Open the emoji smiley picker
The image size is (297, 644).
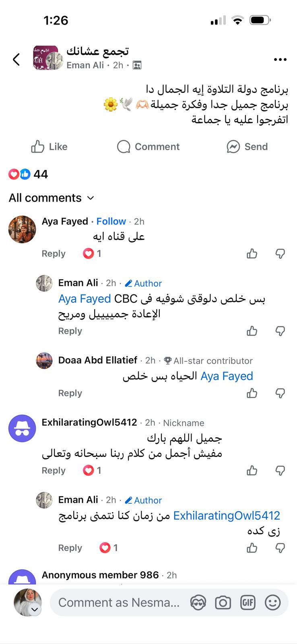272,603
